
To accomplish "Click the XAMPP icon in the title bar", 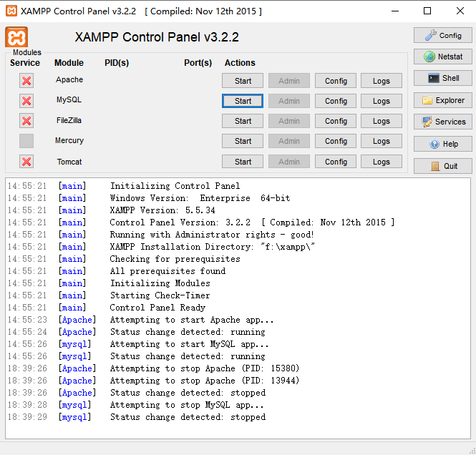I will tap(11, 11).
